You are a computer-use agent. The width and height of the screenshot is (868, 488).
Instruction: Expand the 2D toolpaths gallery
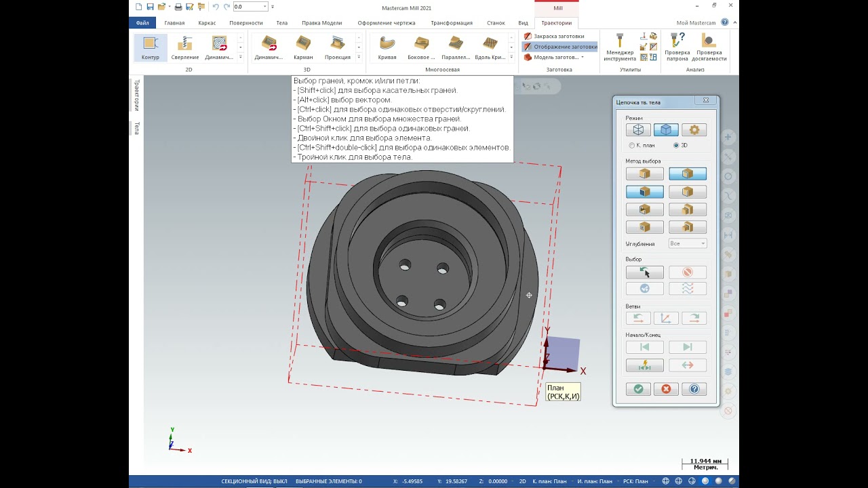241,57
